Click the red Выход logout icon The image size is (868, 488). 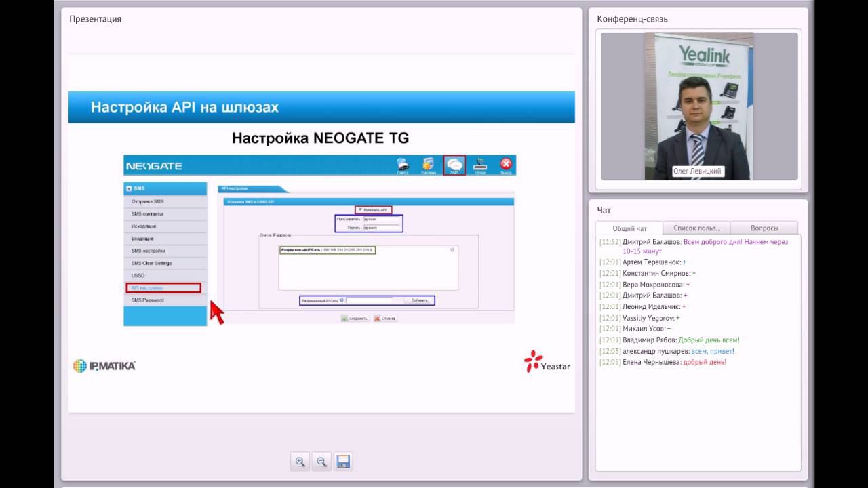click(x=506, y=166)
